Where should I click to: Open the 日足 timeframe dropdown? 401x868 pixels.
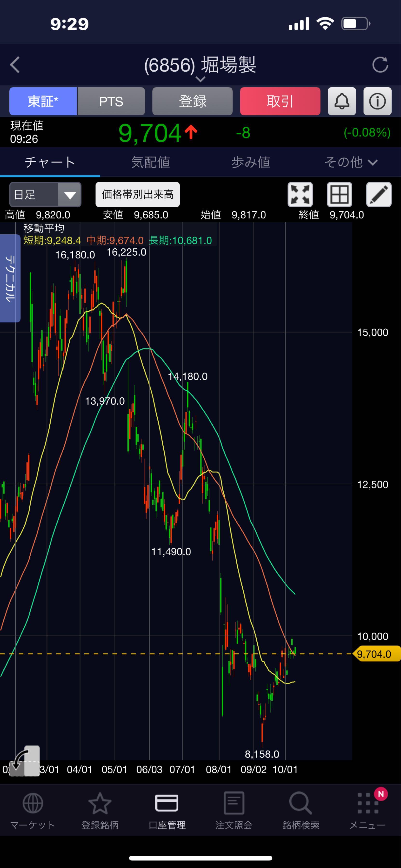point(46,194)
